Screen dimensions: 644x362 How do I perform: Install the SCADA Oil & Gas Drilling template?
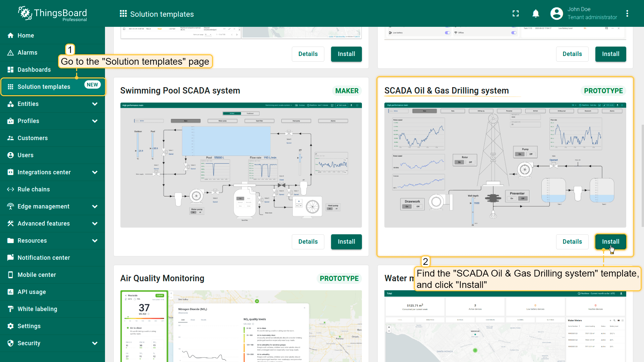coord(610,242)
